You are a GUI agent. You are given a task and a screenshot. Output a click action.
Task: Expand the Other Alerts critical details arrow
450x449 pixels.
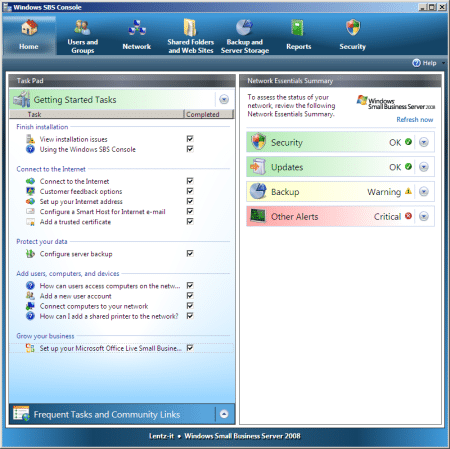(424, 216)
